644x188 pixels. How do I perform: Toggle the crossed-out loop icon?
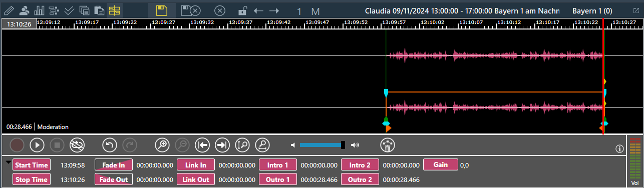[x=77, y=145]
